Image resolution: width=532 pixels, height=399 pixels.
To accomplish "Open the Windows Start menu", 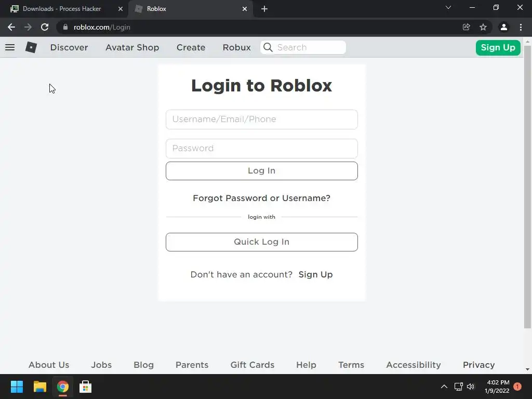I will tap(17, 387).
